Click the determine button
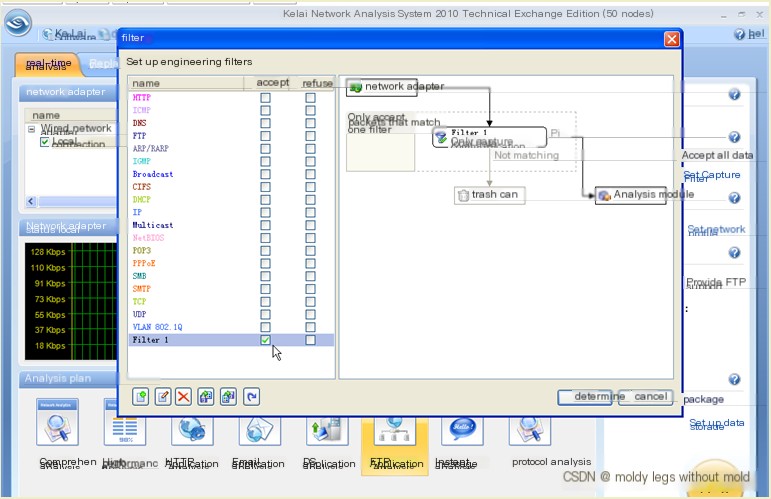 coord(586,397)
